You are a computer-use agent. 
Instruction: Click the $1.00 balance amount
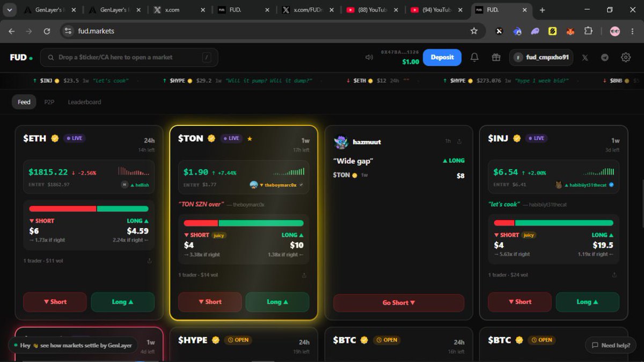pyautogui.click(x=411, y=62)
